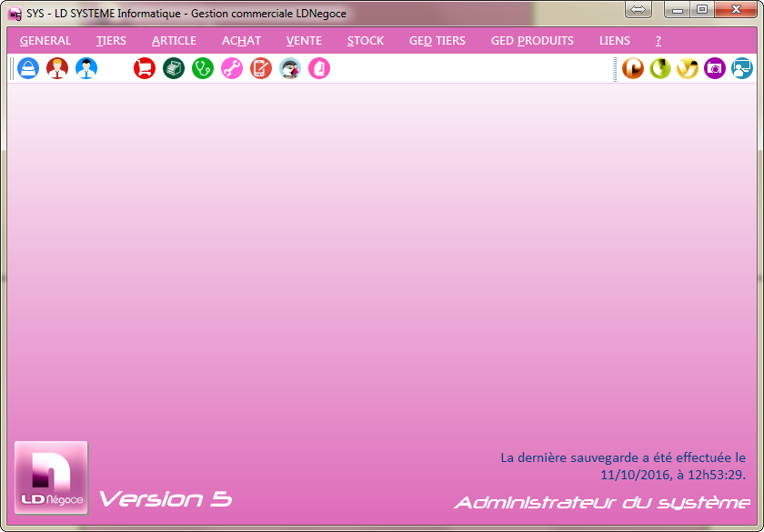Click the pink document page icon
Screen dimensions: 764x532
click(319, 68)
